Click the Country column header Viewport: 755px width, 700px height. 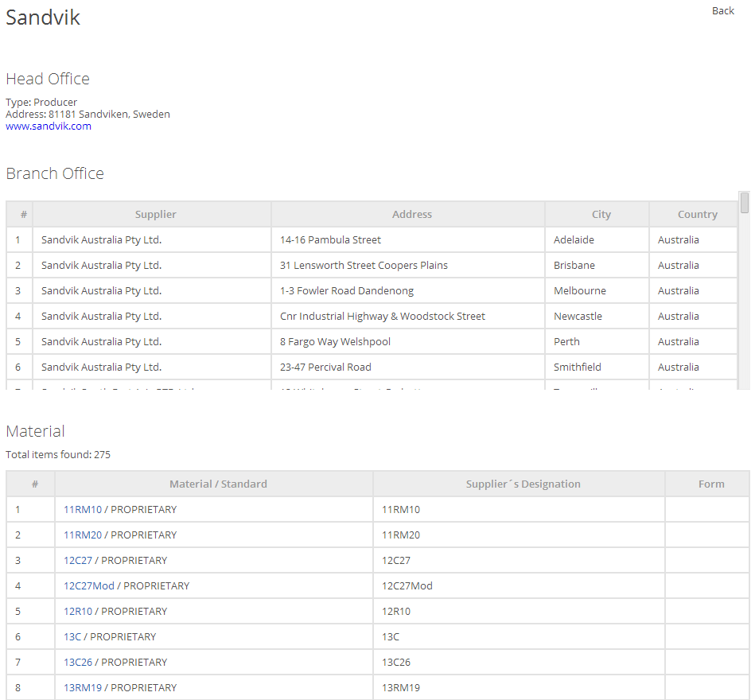[x=694, y=214]
